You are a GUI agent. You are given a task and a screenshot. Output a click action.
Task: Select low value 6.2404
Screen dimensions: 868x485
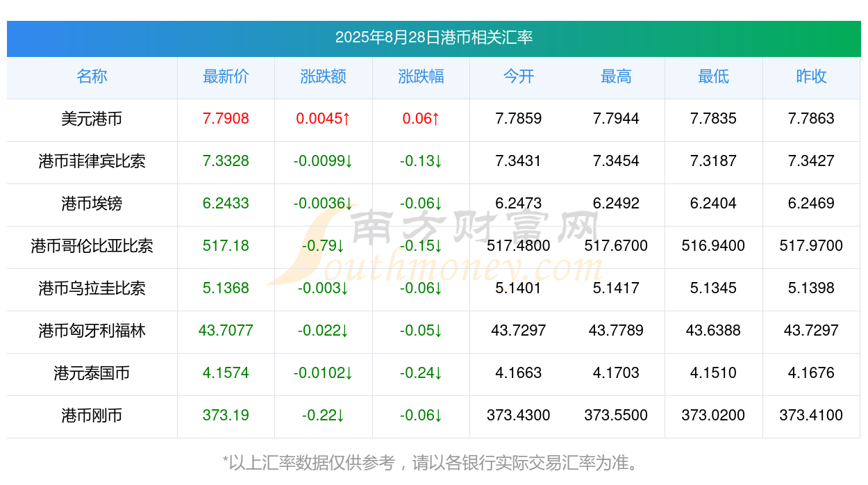[714, 204]
